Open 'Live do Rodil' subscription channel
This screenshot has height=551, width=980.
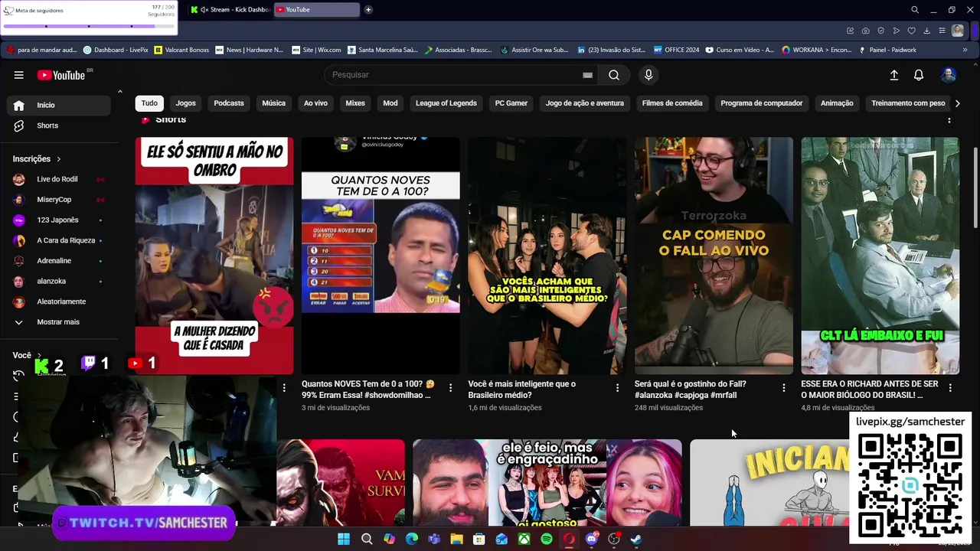click(x=58, y=179)
